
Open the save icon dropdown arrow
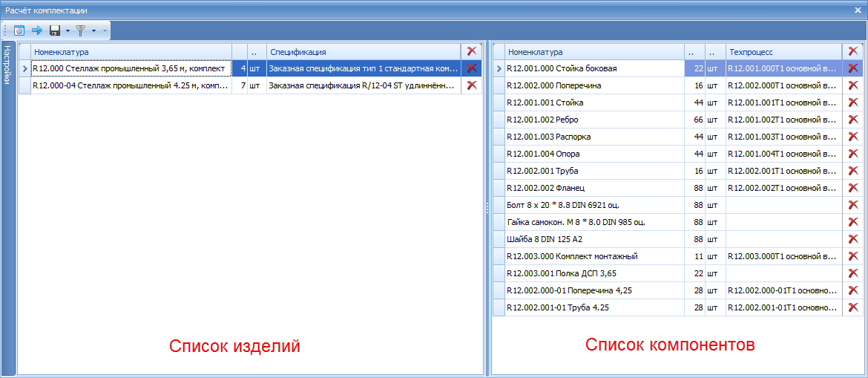(68, 30)
